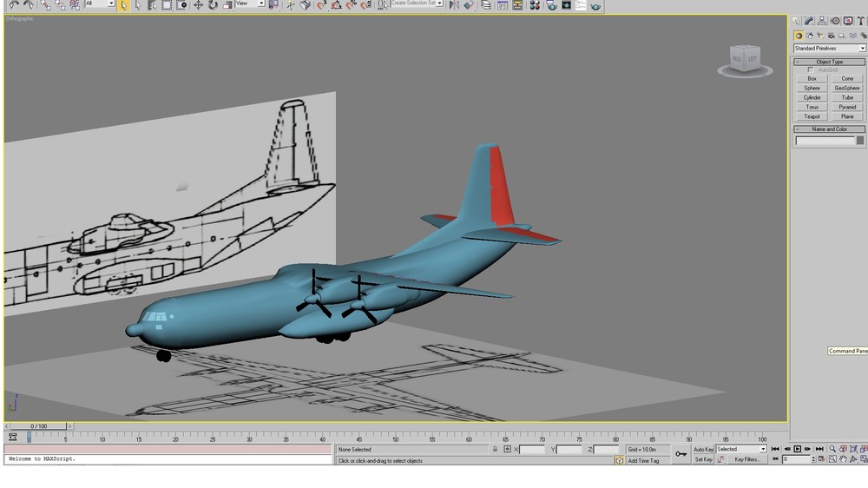868x488 pixels.
Task: Click the Sphere primitive button
Action: 812,88
